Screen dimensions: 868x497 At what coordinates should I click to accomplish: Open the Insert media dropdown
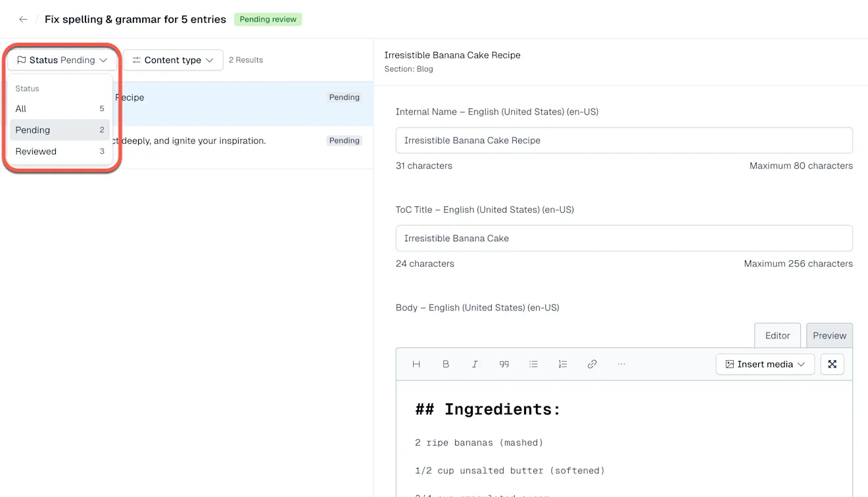pyautogui.click(x=765, y=364)
